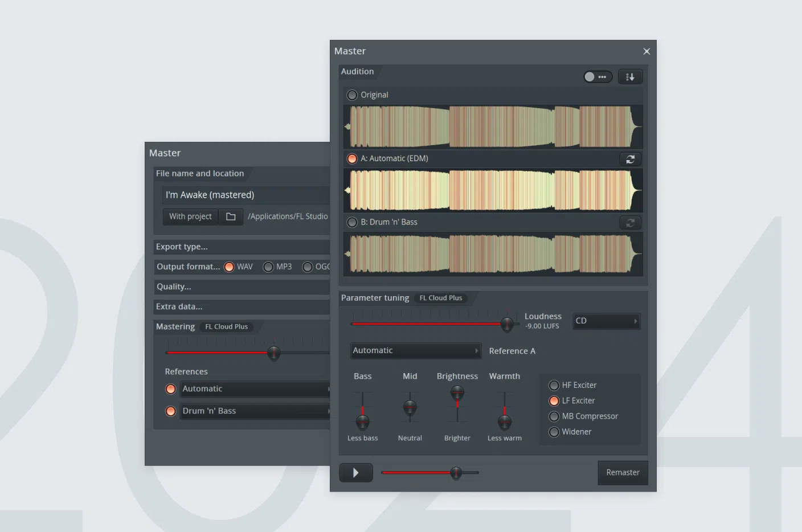This screenshot has width=802, height=532.
Task: Enable the MB Compressor option
Action: click(554, 417)
